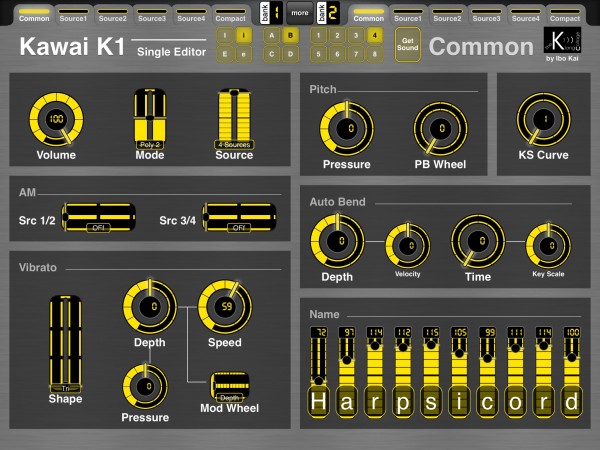Click the Vibrato Pressure knob
The width and height of the screenshot is (600, 450).
pos(145,386)
